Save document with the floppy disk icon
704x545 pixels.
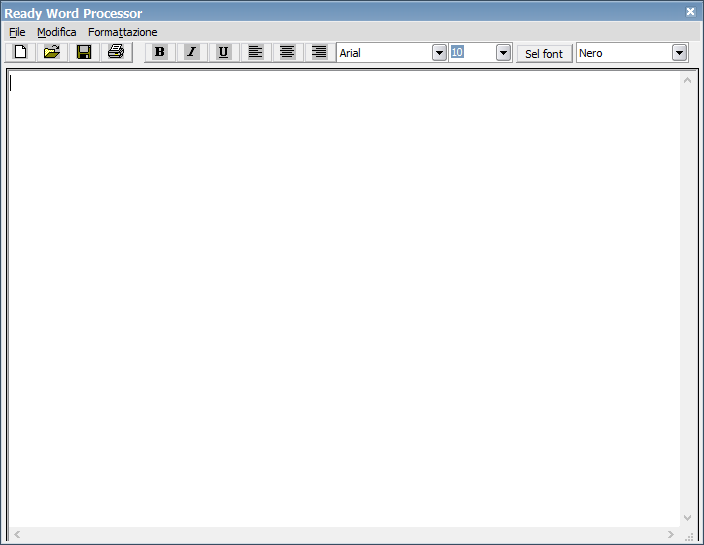click(84, 53)
